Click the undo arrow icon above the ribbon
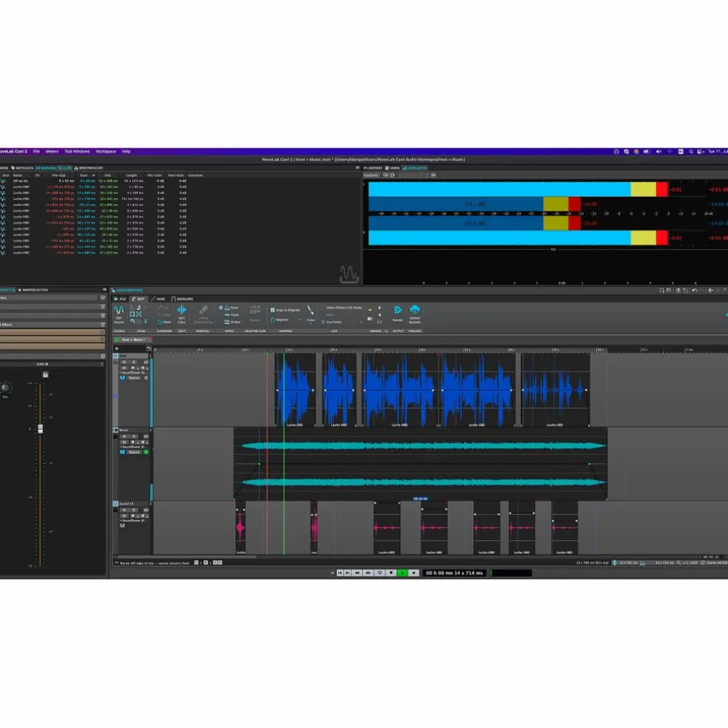The height and width of the screenshot is (728, 728). click(x=694, y=290)
